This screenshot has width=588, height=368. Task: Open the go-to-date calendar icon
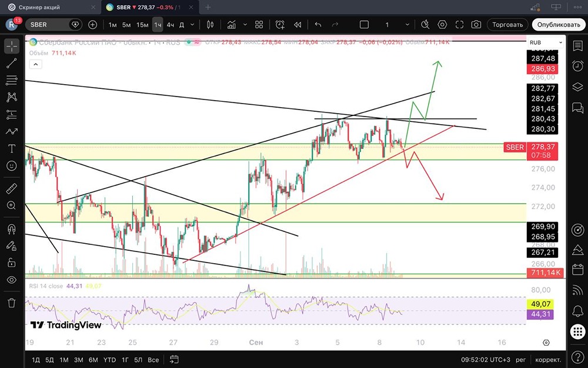(x=174, y=360)
